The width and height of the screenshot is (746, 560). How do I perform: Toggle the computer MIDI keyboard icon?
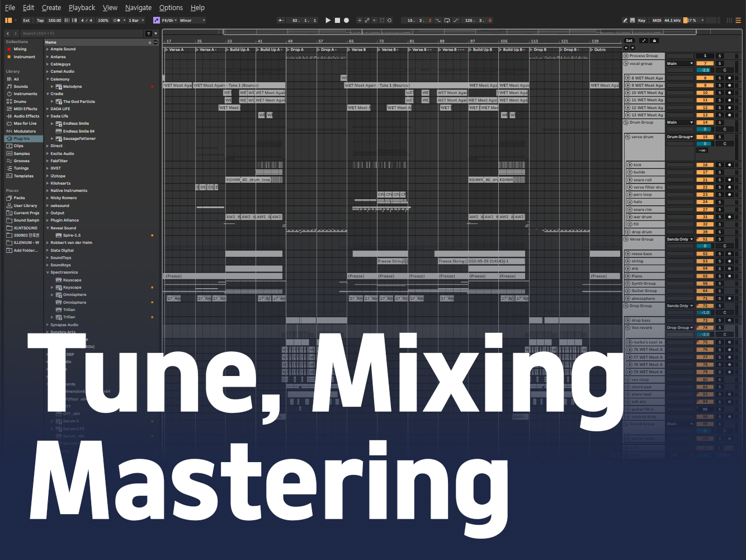(x=632, y=20)
